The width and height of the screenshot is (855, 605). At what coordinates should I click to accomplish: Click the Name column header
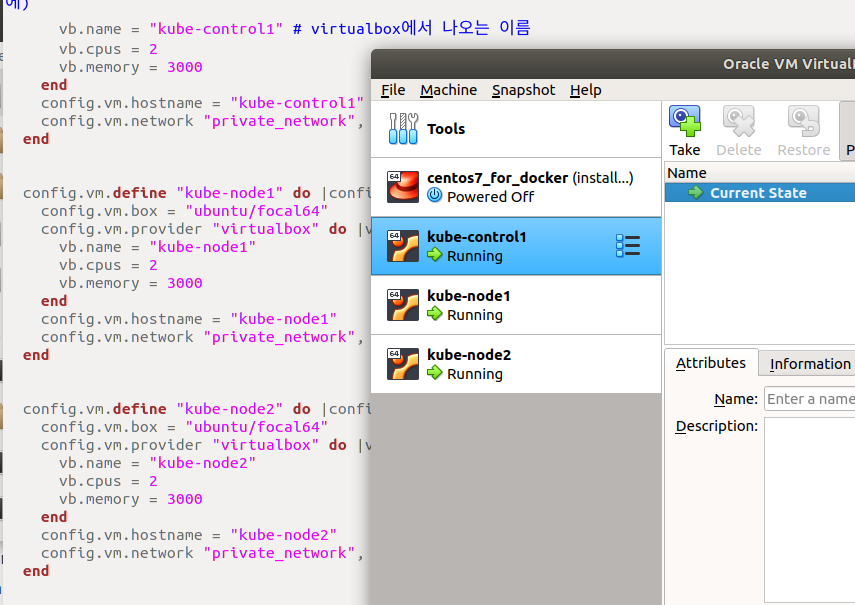759,173
